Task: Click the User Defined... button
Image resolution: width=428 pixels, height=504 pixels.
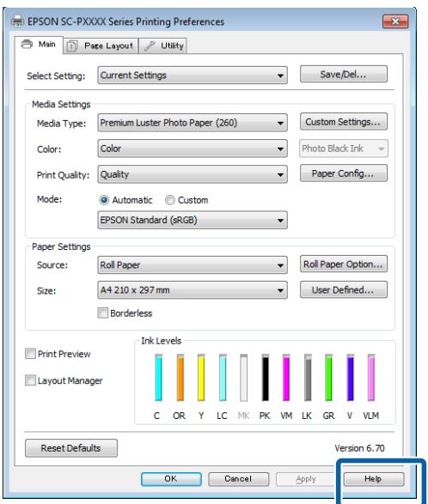Action: [344, 290]
